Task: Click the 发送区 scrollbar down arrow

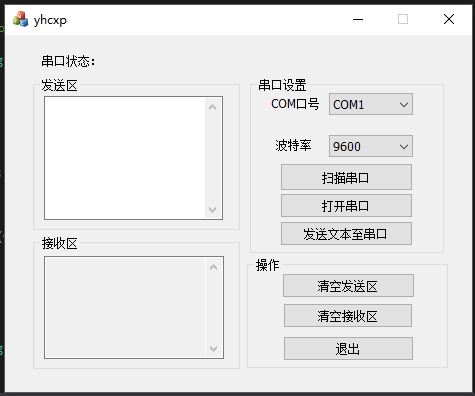Action: [x=213, y=210]
